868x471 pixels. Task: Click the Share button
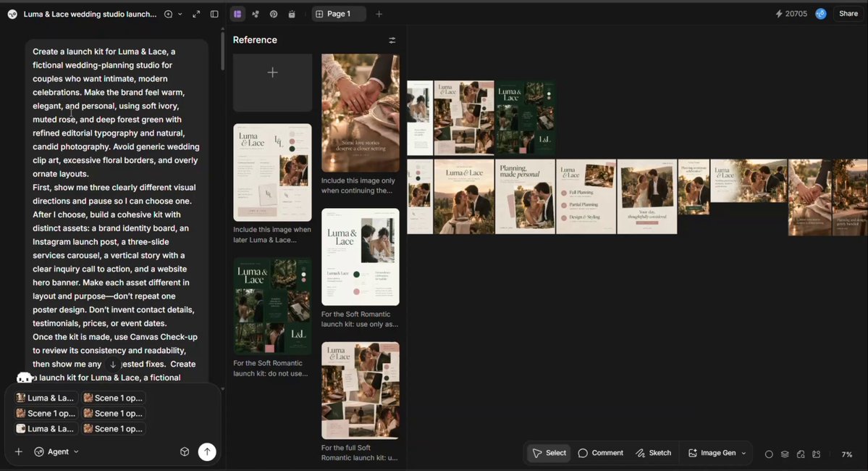pos(848,14)
